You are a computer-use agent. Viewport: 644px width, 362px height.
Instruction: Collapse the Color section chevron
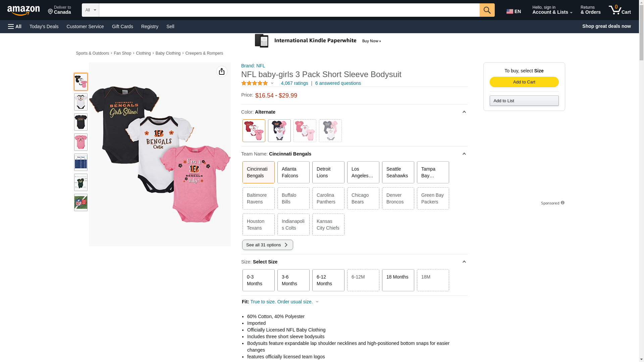click(464, 112)
